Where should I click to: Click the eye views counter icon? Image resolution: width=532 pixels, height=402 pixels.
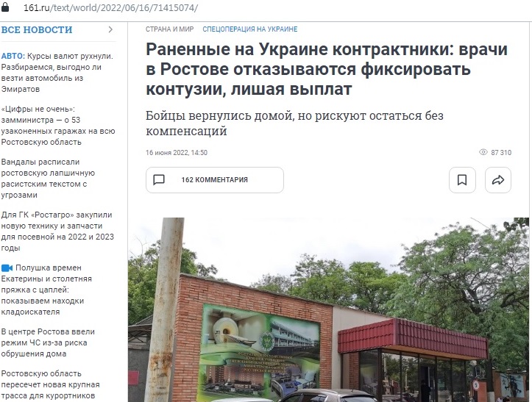click(483, 152)
